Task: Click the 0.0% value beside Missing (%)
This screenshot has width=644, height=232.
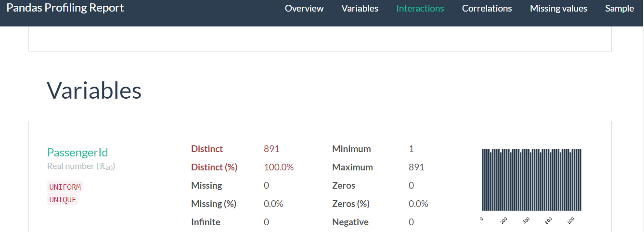Action: pos(273,204)
